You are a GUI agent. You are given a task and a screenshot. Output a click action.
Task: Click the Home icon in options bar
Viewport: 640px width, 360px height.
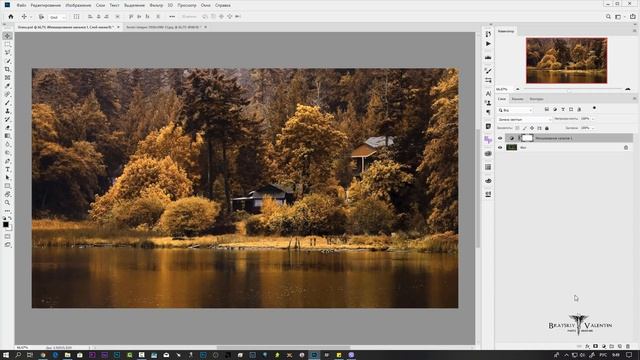[x=11, y=17]
